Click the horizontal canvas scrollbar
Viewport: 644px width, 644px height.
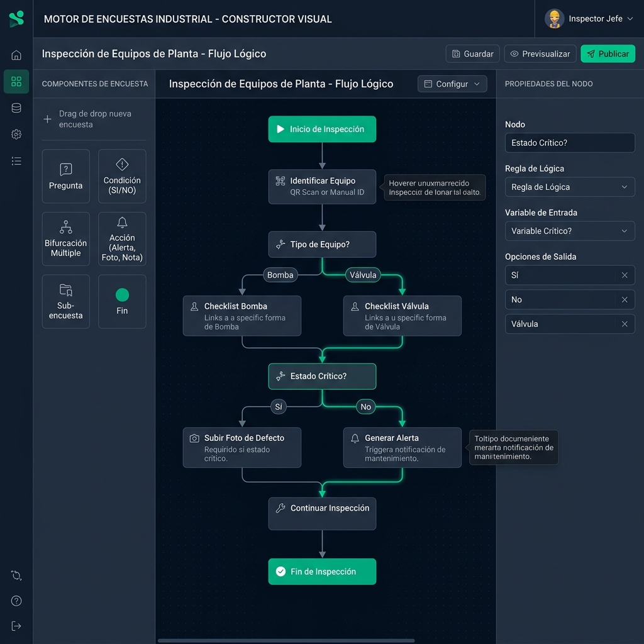286,640
